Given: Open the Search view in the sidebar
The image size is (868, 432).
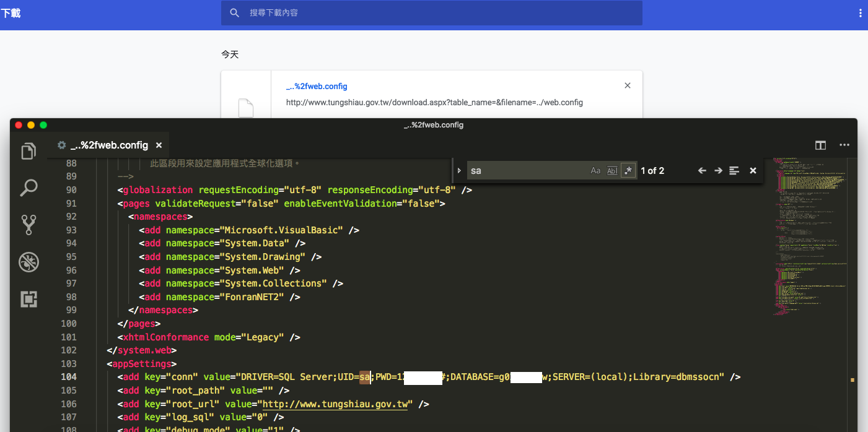Looking at the screenshot, I should tap(28, 188).
